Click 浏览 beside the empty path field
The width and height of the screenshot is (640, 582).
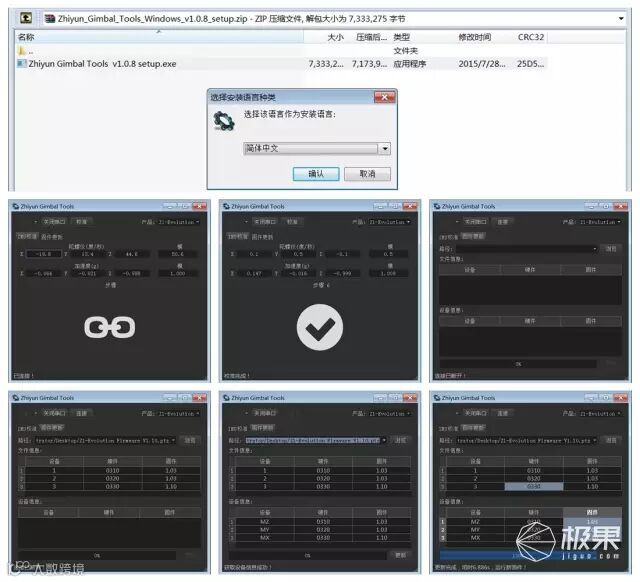pos(611,249)
